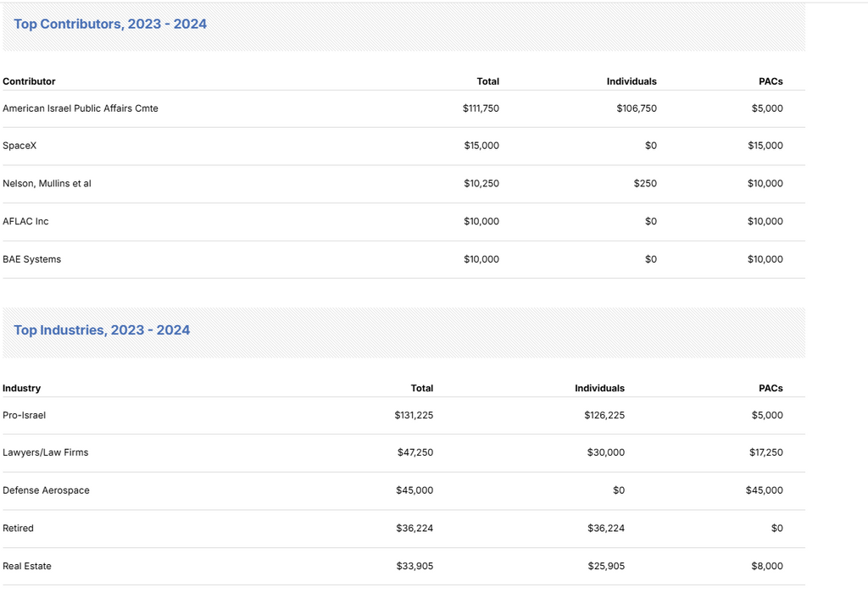Screen dimensions: 868x598
Task: Click the Top Contributors, 2023 - 2024 heading
Action: [x=110, y=24]
